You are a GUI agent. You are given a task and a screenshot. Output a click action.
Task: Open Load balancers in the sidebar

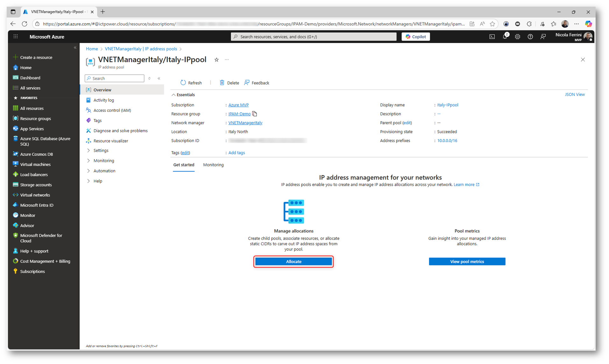coord(34,175)
